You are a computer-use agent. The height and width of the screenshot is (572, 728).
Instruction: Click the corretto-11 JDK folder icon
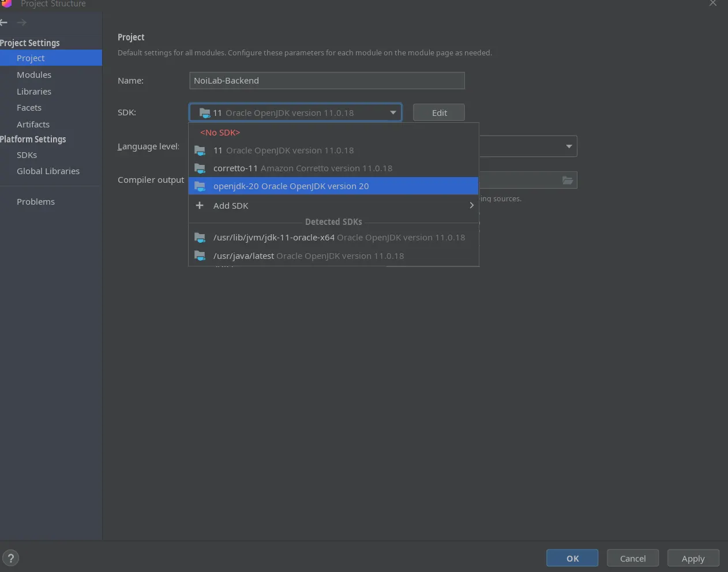200,168
